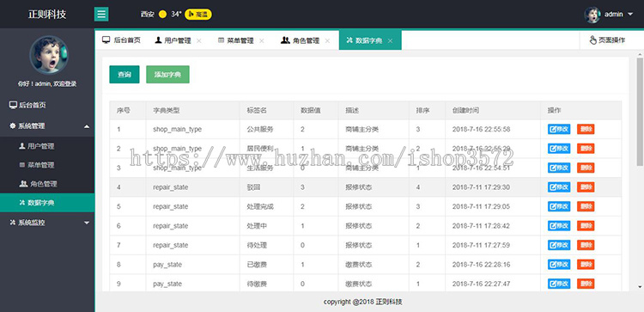Edit row 2 居民便利 with 修改

pyautogui.click(x=559, y=149)
